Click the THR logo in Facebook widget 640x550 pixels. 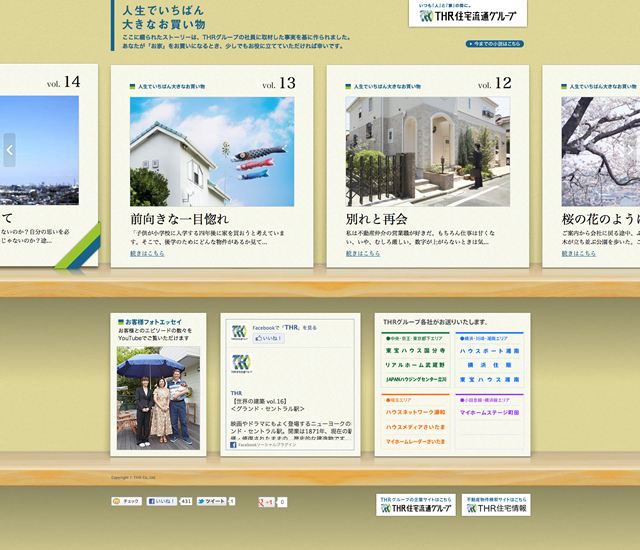pyautogui.click(x=239, y=332)
